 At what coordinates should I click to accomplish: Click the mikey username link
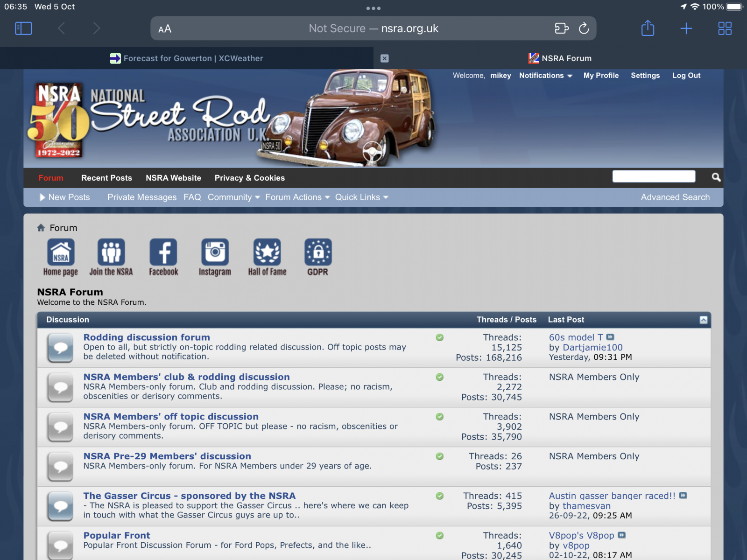(x=500, y=76)
